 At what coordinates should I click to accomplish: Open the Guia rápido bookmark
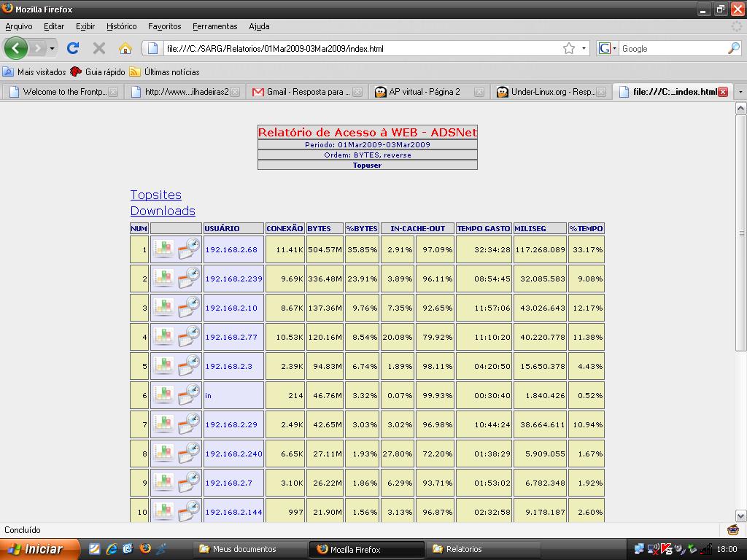pyautogui.click(x=98, y=72)
